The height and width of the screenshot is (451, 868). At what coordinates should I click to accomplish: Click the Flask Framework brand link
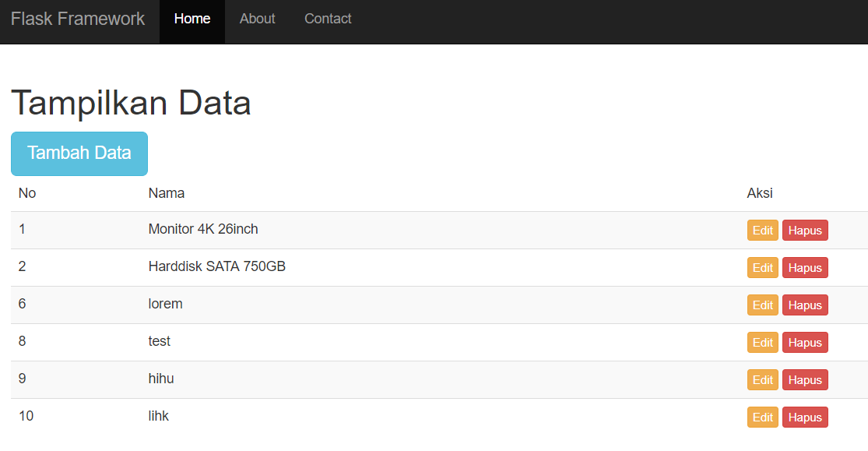click(78, 19)
